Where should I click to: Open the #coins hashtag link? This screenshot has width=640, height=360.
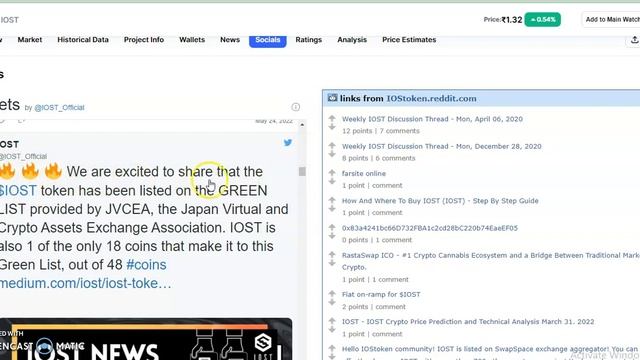tap(146, 264)
